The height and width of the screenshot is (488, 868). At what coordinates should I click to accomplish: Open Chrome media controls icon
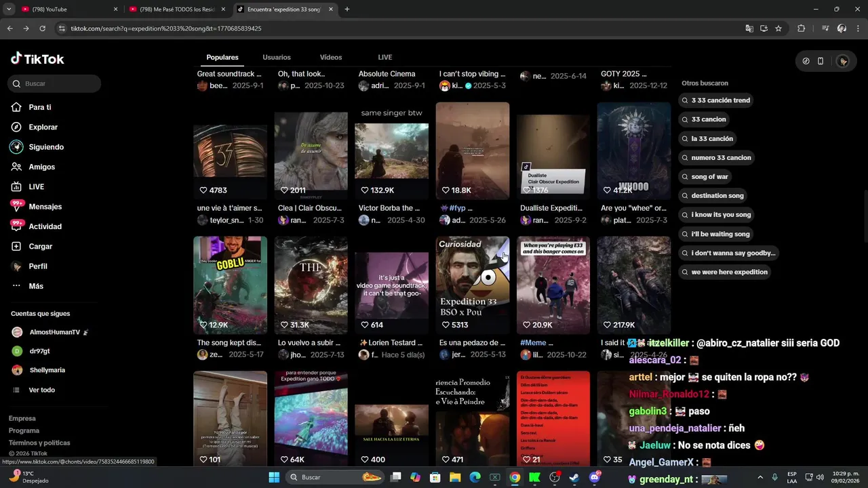825,28
